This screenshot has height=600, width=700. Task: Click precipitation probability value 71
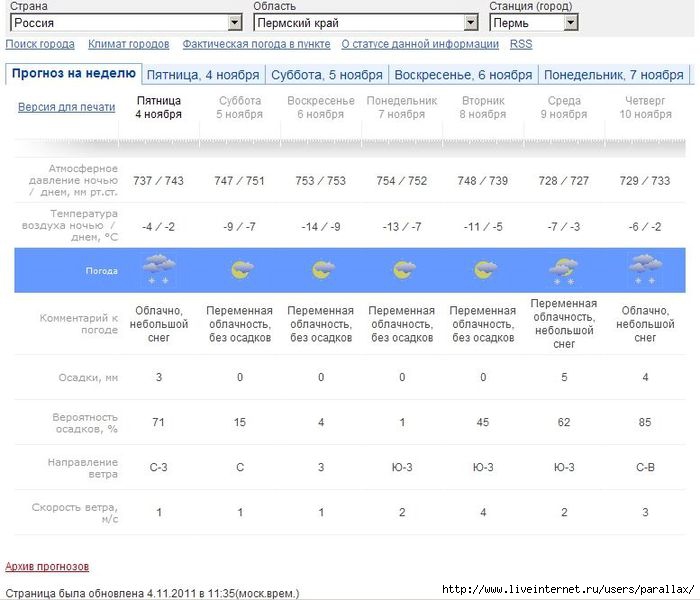158,422
